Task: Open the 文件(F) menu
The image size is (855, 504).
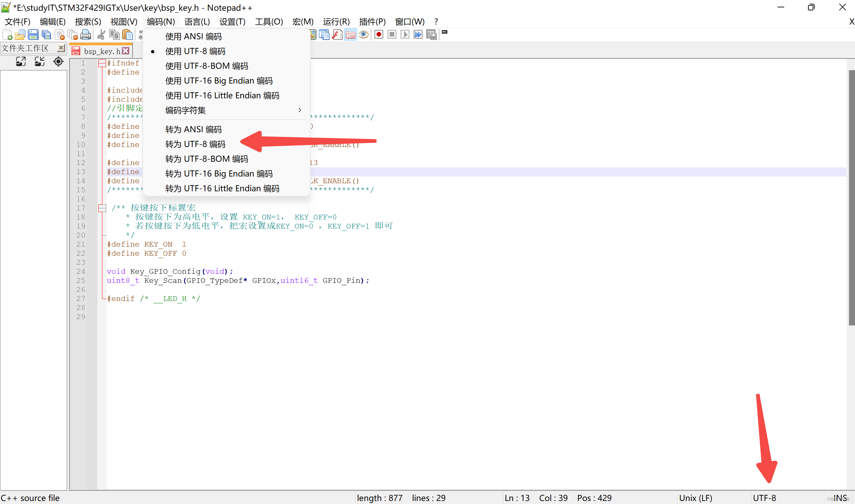Action: point(18,22)
